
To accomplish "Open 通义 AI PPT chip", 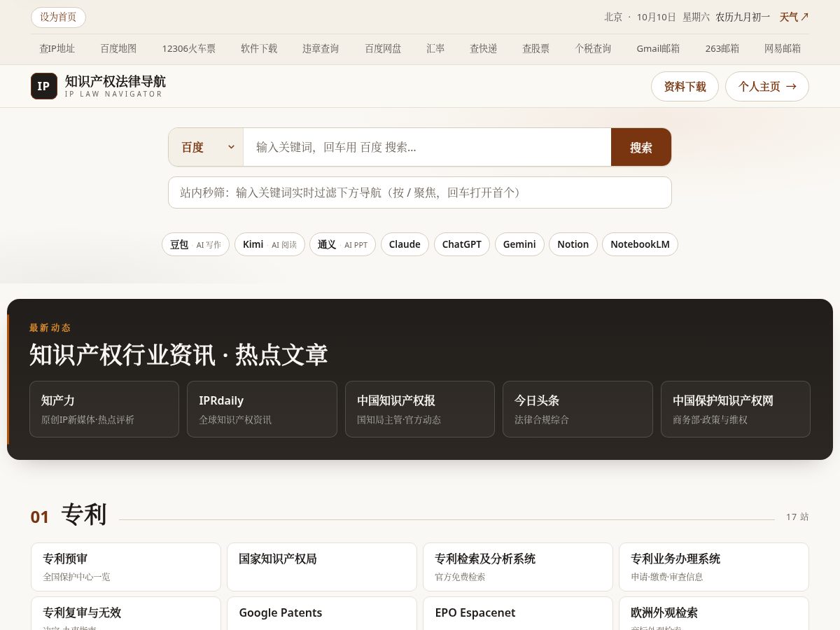I will (342, 244).
